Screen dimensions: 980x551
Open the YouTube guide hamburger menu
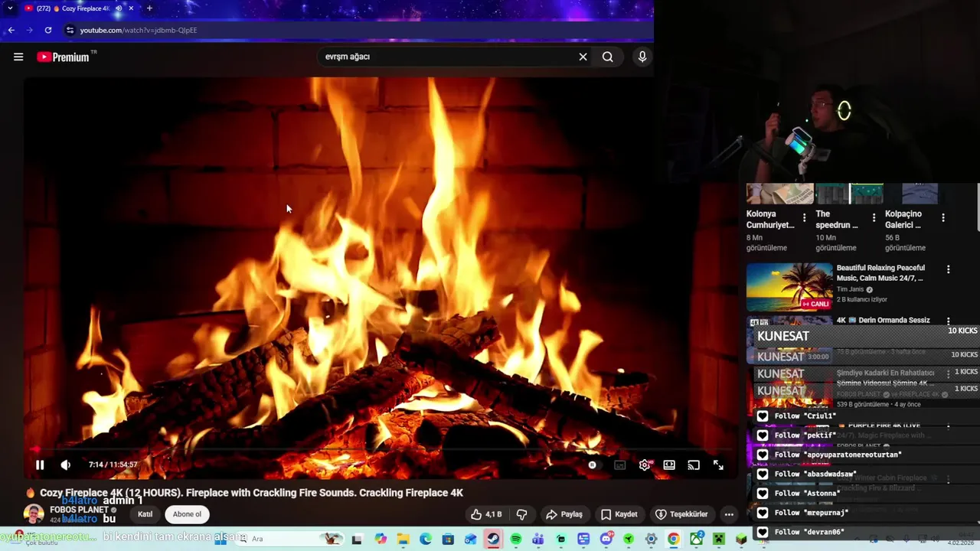[18, 57]
